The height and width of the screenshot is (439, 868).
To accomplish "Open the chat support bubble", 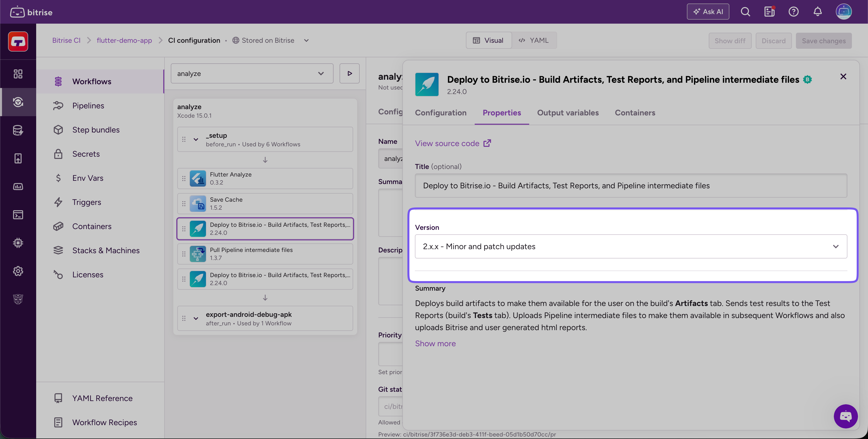I will tap(845, 416).
